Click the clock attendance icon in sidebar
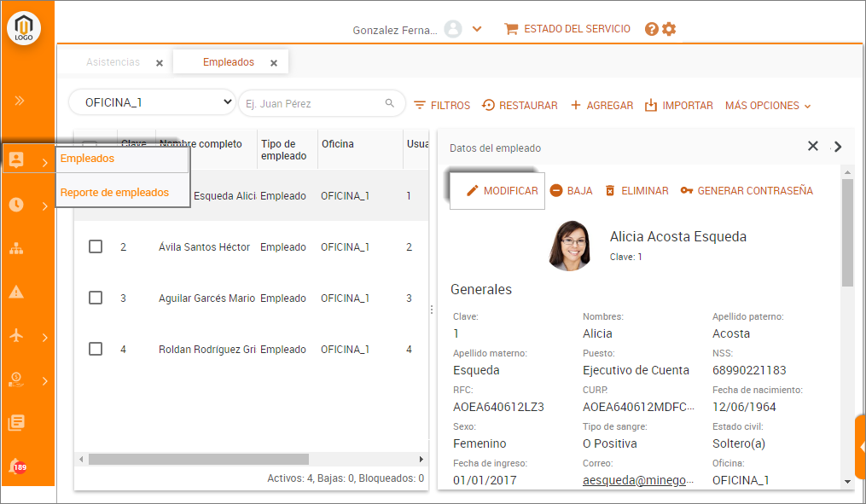The width and height of the screenshot is (866, 504). coord(16,205)
